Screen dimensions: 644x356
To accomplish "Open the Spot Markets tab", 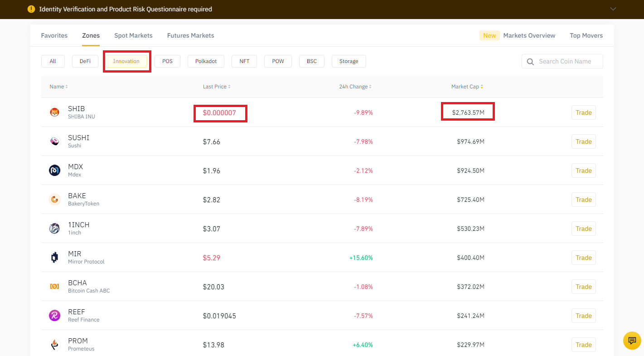I will pyautogui.click(x=133, y=35).
